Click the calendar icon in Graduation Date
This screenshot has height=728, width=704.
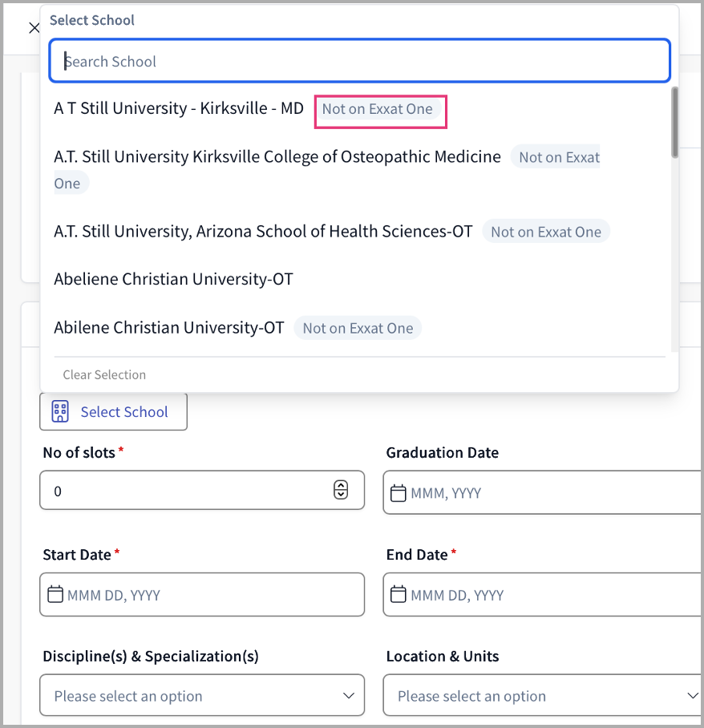tap(399, 493)
